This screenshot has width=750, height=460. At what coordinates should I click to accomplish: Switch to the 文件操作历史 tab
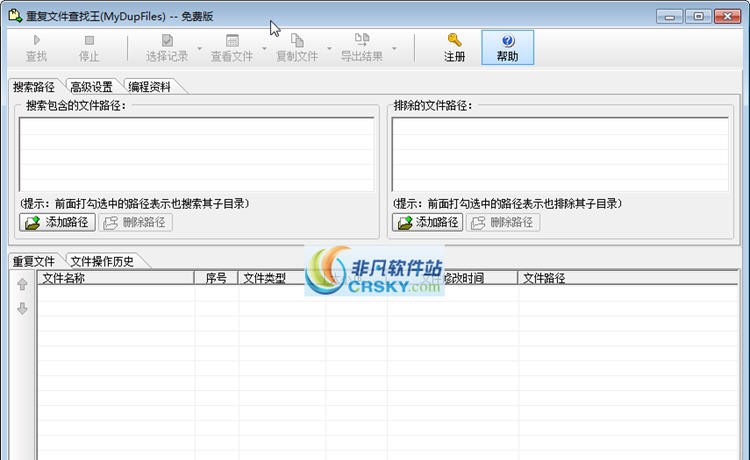pos(102,261)
